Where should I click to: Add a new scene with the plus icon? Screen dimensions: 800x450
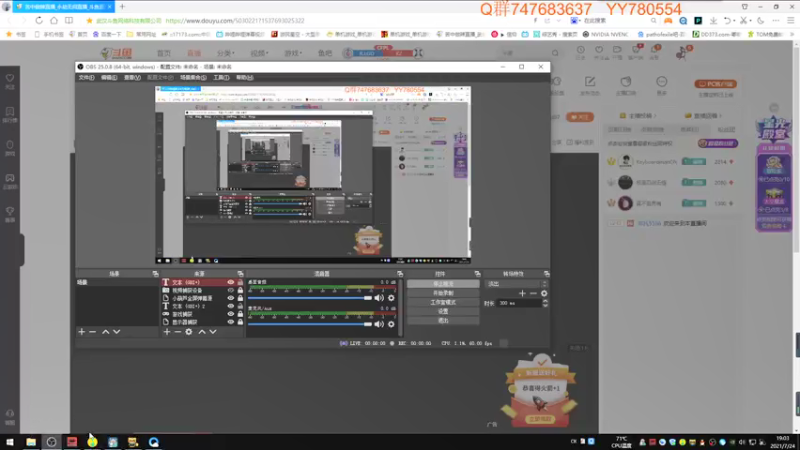pyautogui.click(x=82, y=332)
